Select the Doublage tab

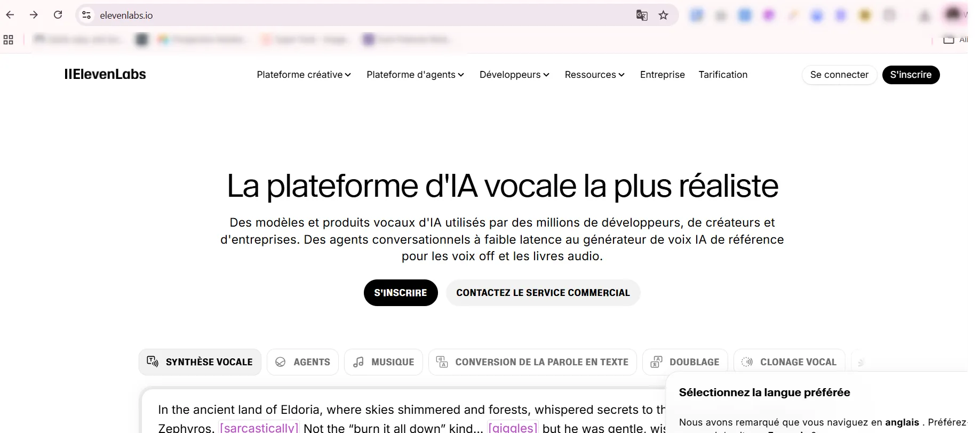pos(685,362)
